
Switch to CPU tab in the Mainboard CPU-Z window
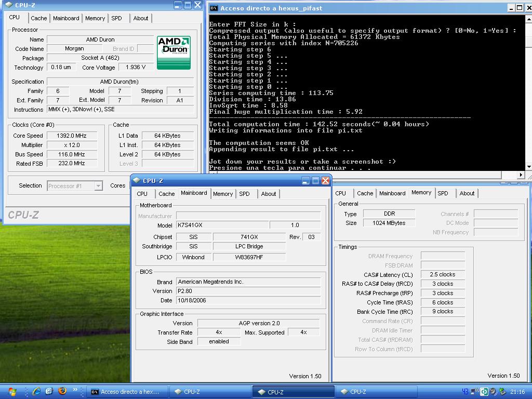coord(142,194)
